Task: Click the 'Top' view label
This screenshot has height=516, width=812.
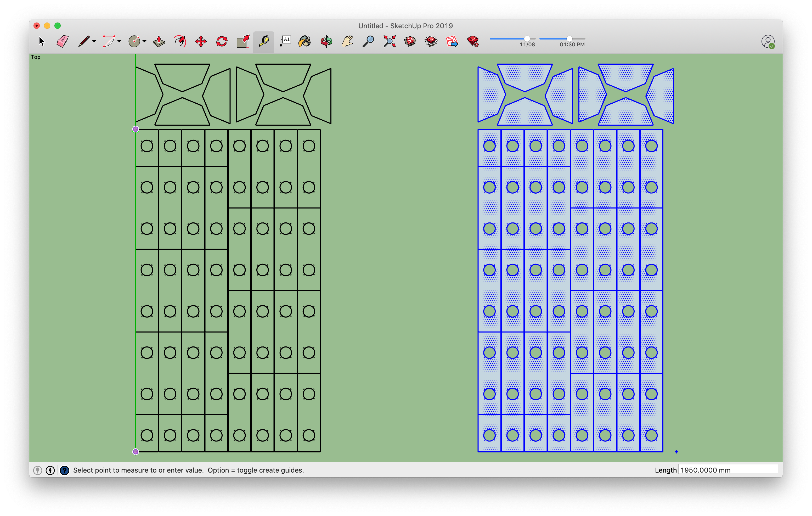Action: click(36, 57)
